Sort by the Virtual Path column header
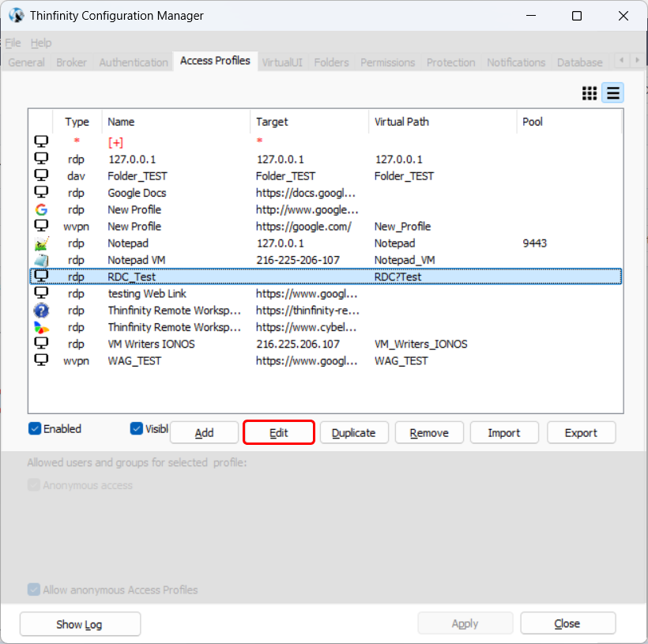Screen dimensions: 648x644 coord(443,122)
